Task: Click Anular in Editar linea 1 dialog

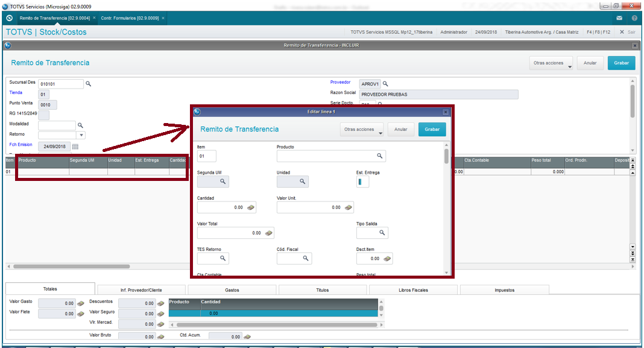Action: (x=401, y=130)
